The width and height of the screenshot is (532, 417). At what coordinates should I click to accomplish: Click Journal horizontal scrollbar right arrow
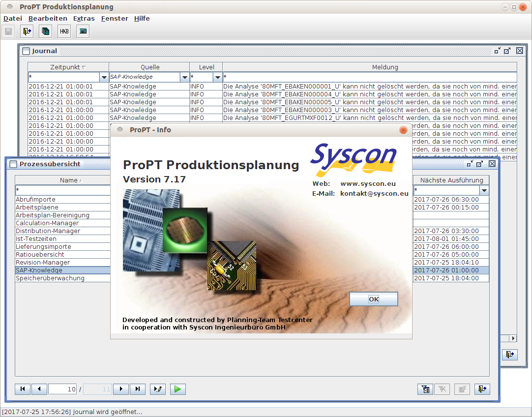click(513, 338)
